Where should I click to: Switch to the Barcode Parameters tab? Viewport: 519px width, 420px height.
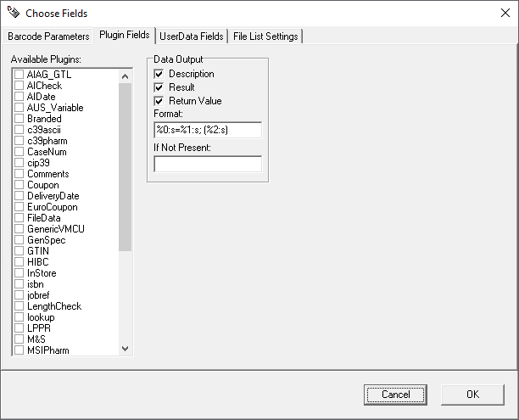coord(48,36)
